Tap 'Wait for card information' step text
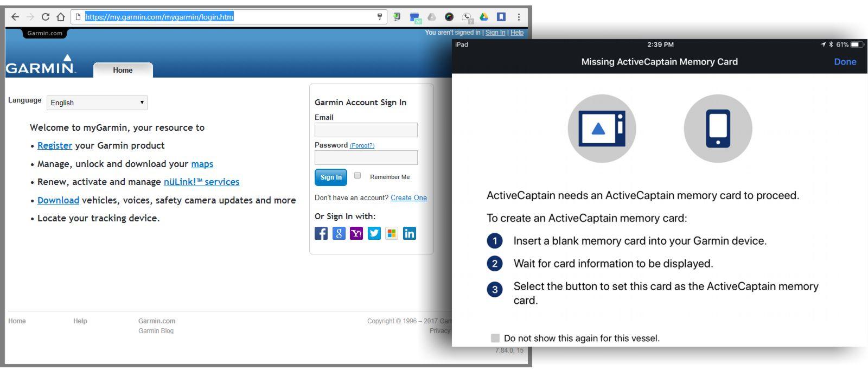868x370 pixels. click(x=613, y=264)
